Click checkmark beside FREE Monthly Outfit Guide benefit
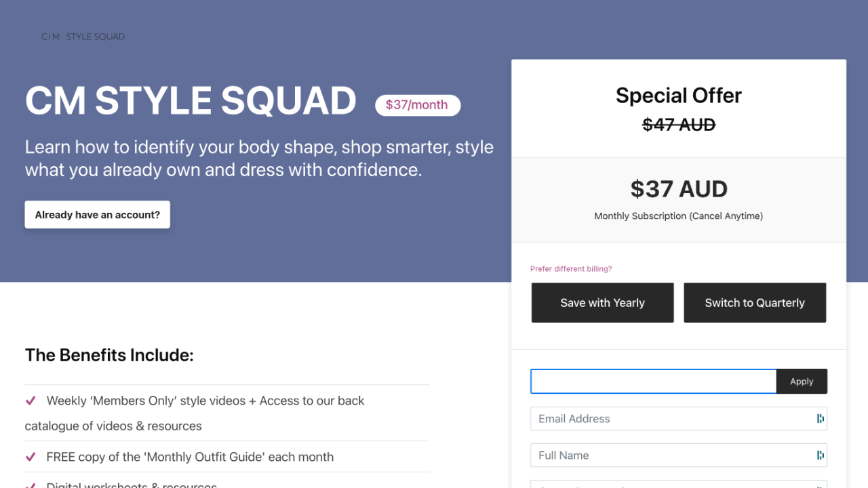The image size is (868, 488). [x=31, y=457]
